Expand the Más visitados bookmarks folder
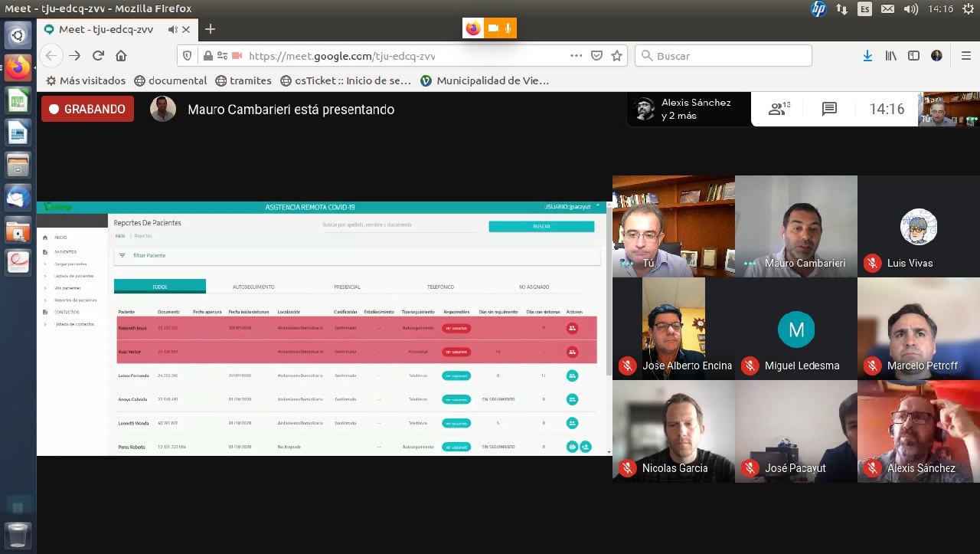This screenshot has height=554, width=980. click(x=85, y=80)
